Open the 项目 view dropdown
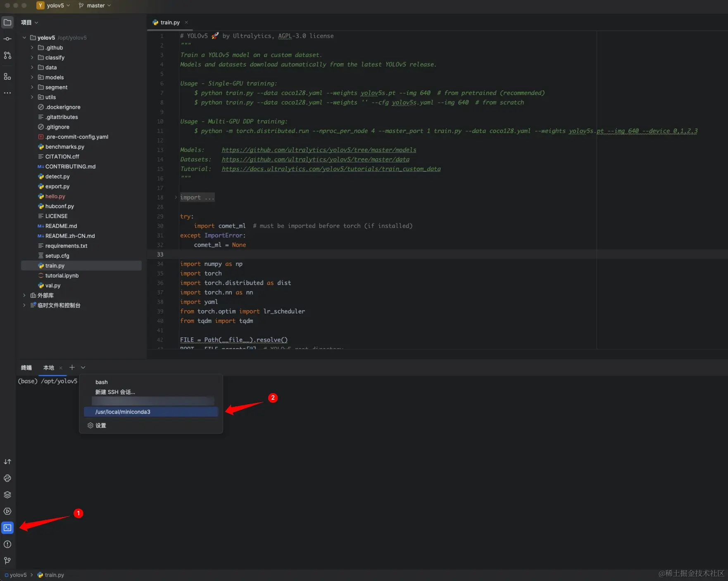 29,22
